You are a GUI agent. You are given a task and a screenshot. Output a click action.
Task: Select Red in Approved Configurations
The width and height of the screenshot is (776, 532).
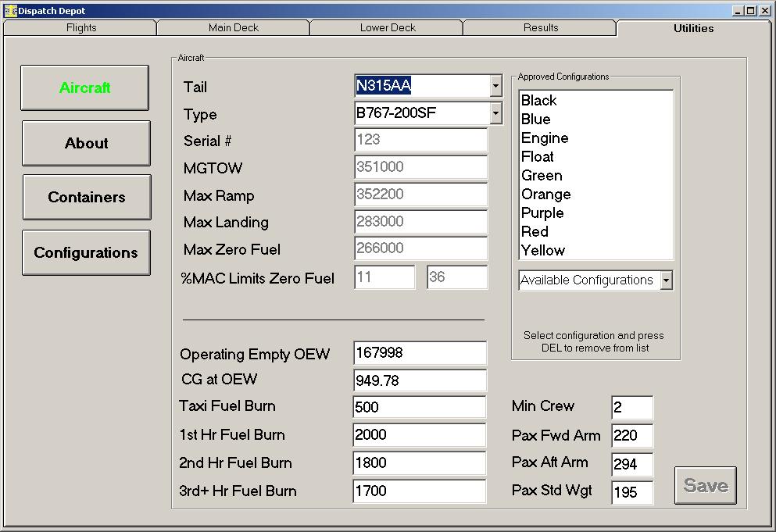point(595,232)
